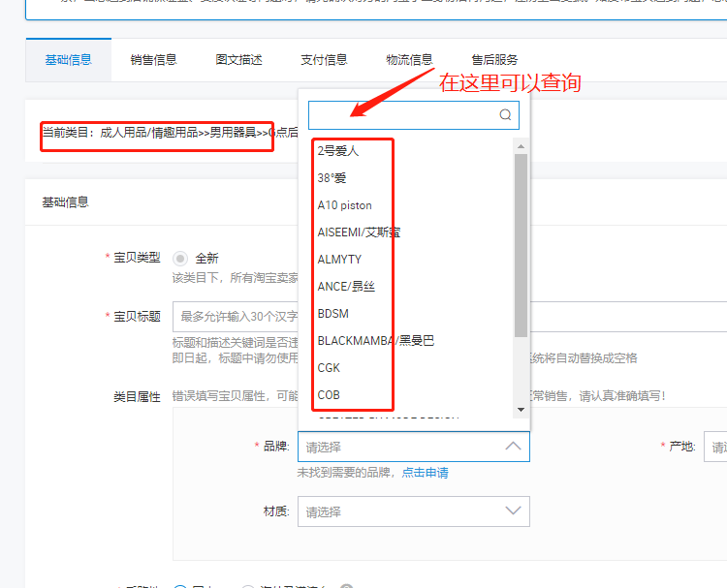
Task: Select the BDSM brand entry
Action: click(332, 314)
